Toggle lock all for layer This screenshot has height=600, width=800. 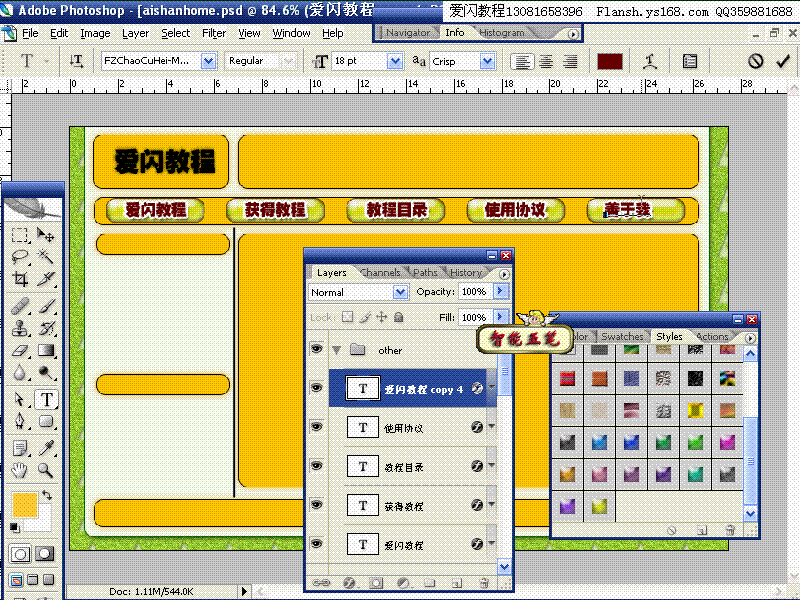click(x=399, y=317)
